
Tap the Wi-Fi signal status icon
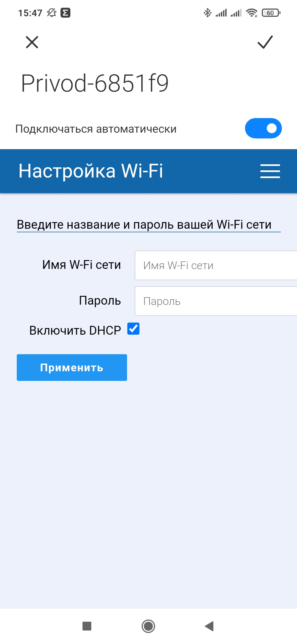[x=252, y=13]
